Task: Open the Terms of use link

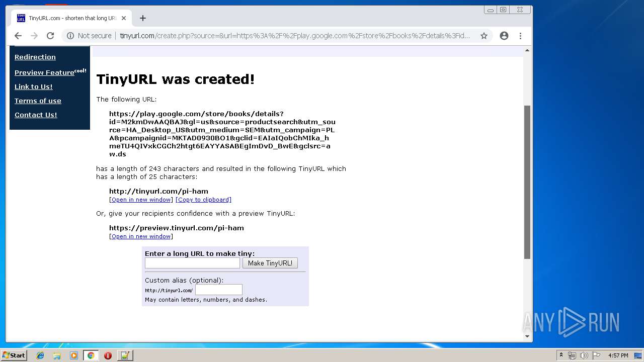Action: point(38,101)
